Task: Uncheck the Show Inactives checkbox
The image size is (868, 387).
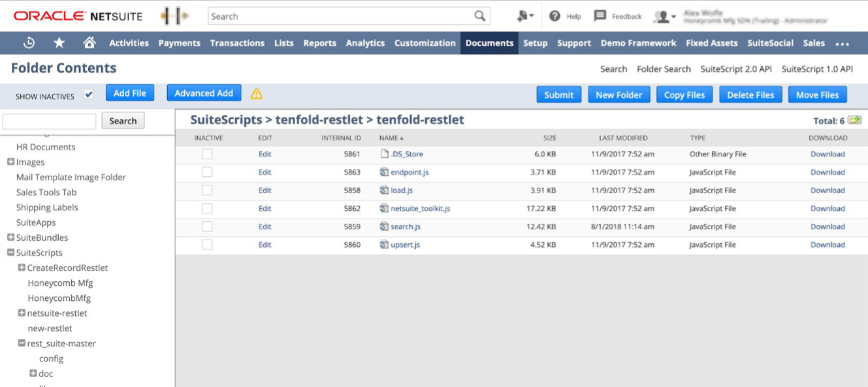Action: tap(89, 95)
